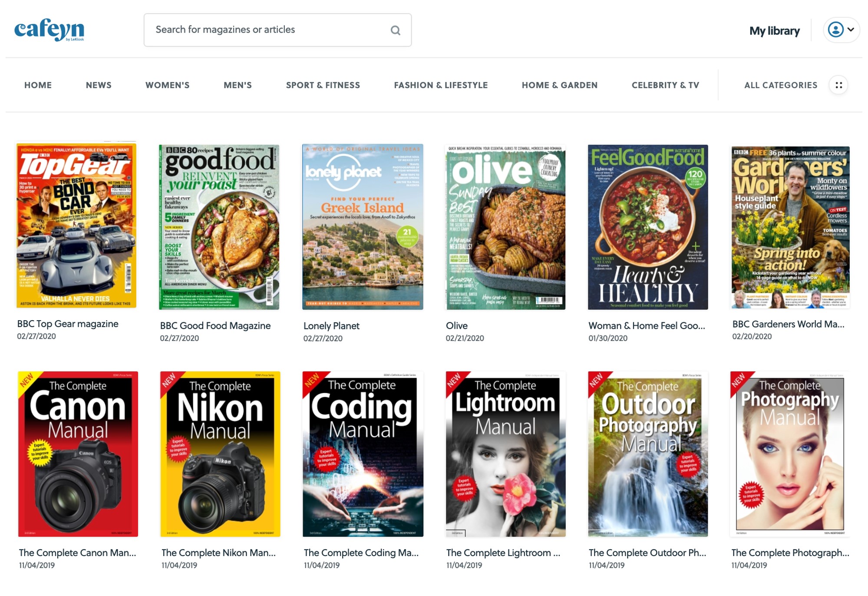Click 'The Complete Nikon Man...' title

[x=219, y=553]
